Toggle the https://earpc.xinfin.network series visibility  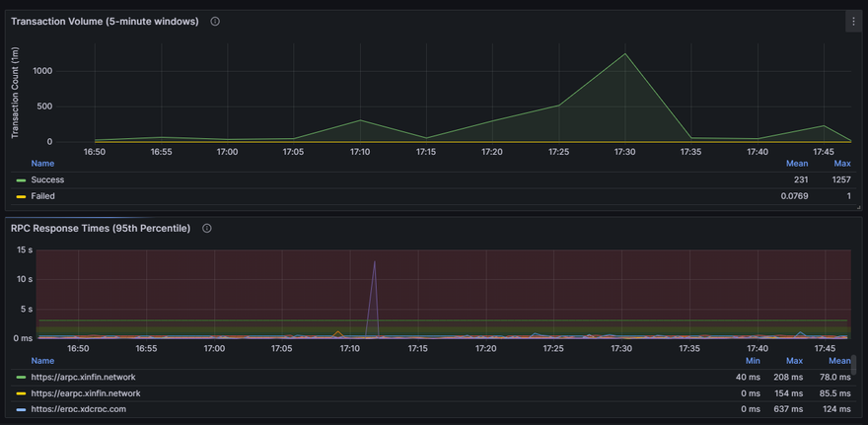[x=86, y=392]
